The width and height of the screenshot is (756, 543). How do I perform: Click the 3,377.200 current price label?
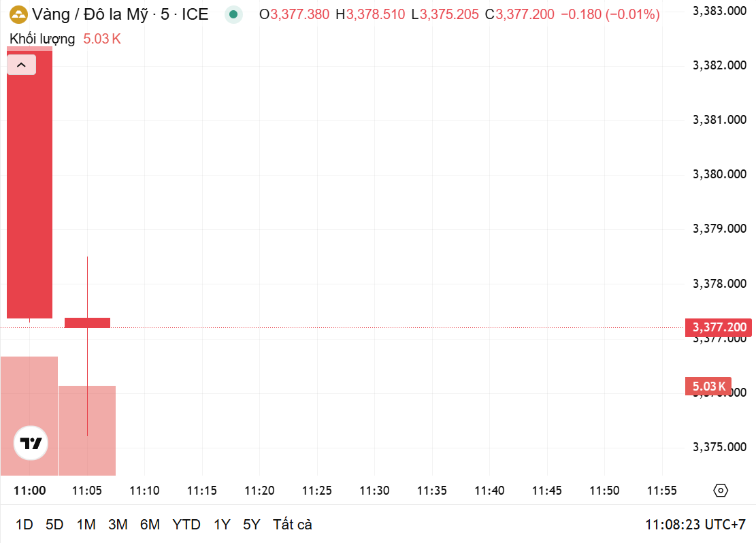point(719,327)
